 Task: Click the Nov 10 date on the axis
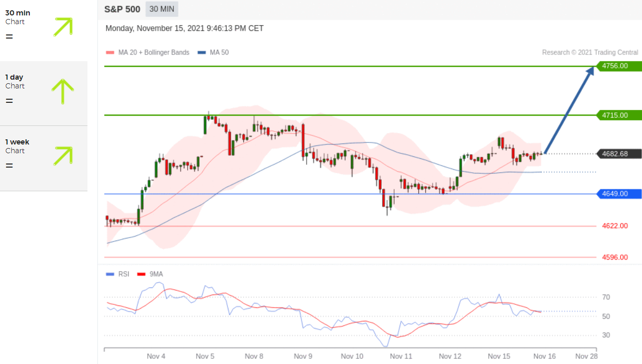pyautogui.click(x=352, y=356)
